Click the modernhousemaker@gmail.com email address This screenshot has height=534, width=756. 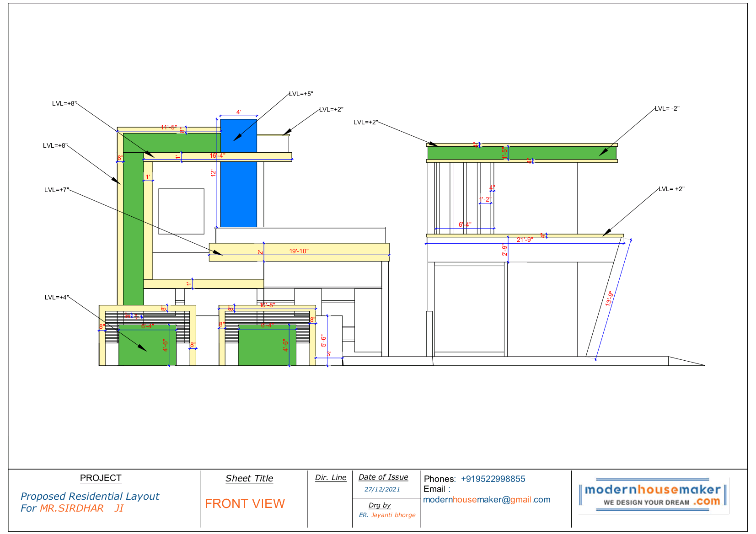(487, 500)
